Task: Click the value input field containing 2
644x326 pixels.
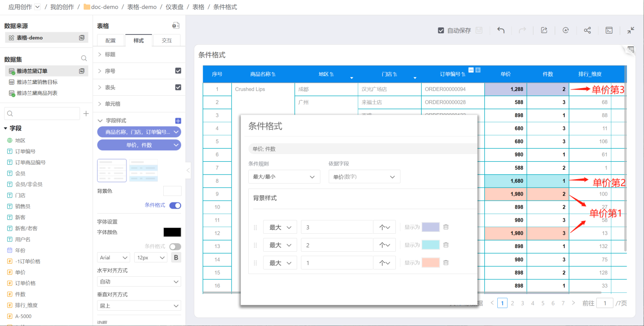Action: 337,245
